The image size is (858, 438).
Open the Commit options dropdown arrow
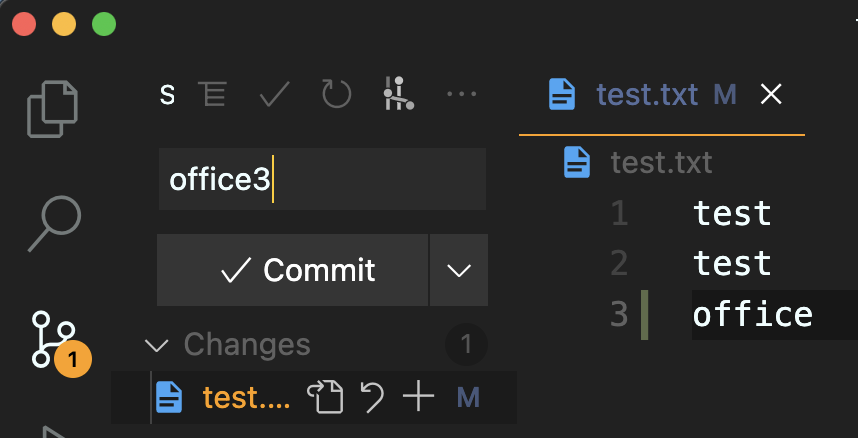point(459,270)
